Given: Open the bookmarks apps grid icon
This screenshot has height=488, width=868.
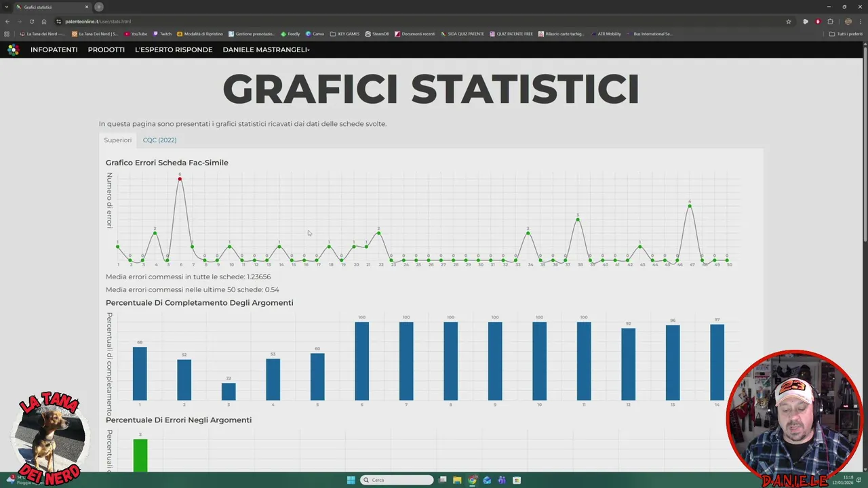Looking at the screenshot, I should 7,34.
